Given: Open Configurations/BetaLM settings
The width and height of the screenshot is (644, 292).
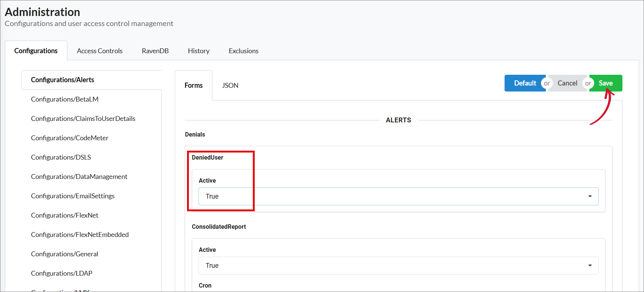Looking at the screenshot, I should point(65,99).
